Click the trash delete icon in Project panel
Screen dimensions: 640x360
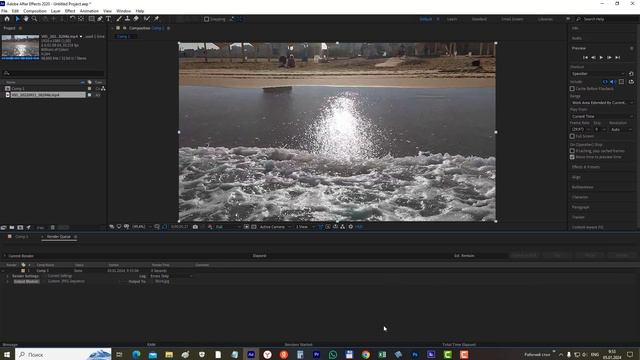53,227
